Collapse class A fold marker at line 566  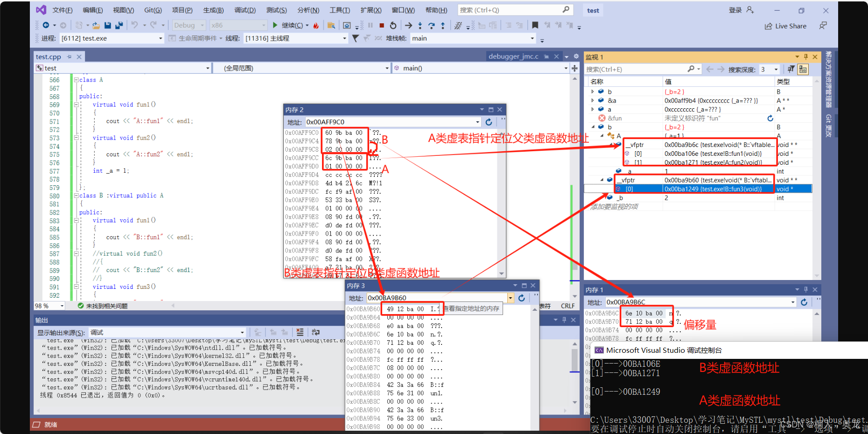(76, 80)
